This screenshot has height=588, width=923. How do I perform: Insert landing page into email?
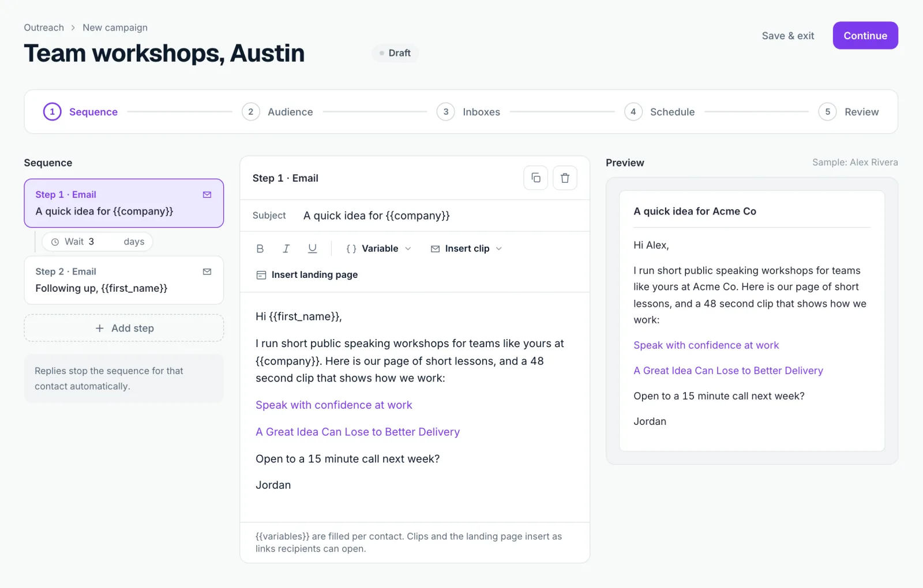(307, 275)
